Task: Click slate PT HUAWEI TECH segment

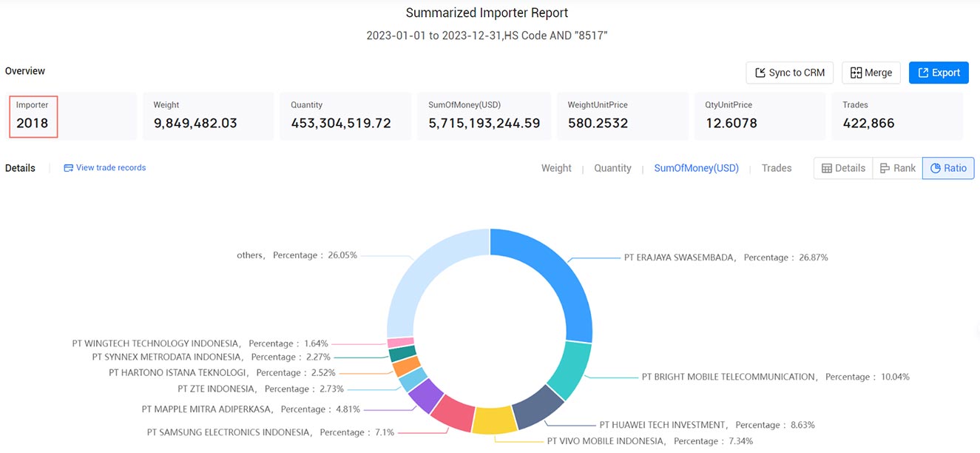Action: (538, 409)
